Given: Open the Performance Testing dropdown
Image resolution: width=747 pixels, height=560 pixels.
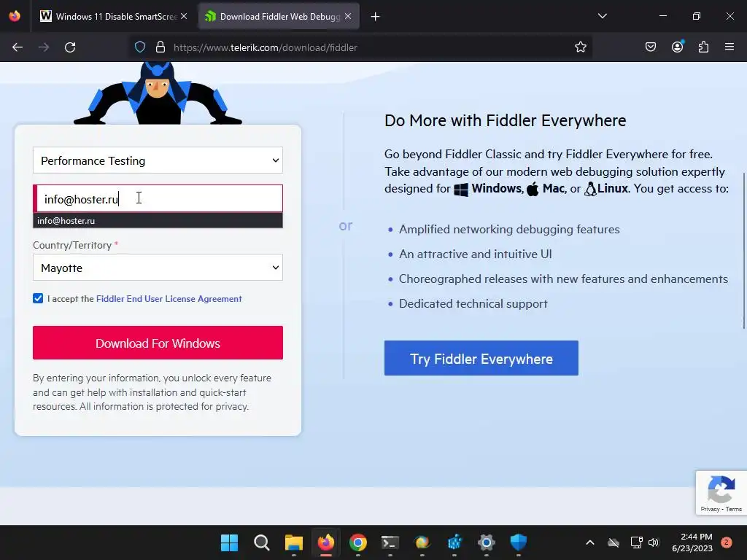Looking at the screenshot, I should (x=158, y=160).
